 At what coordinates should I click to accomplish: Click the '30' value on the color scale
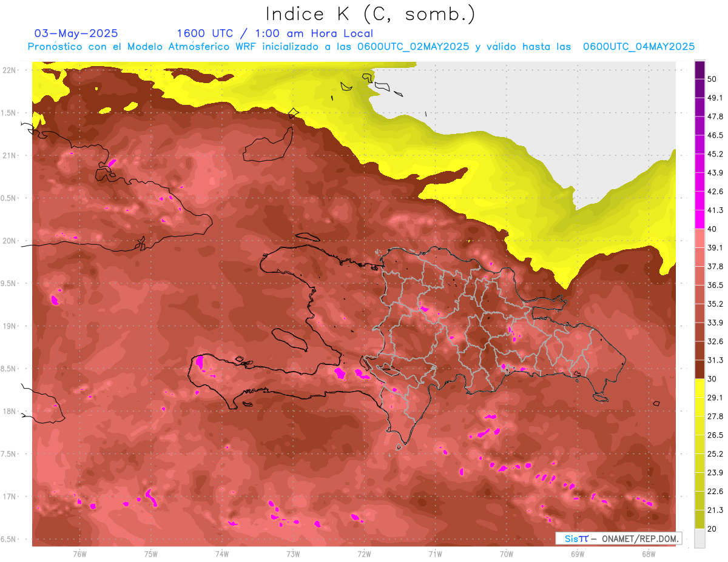pos(713,379)
